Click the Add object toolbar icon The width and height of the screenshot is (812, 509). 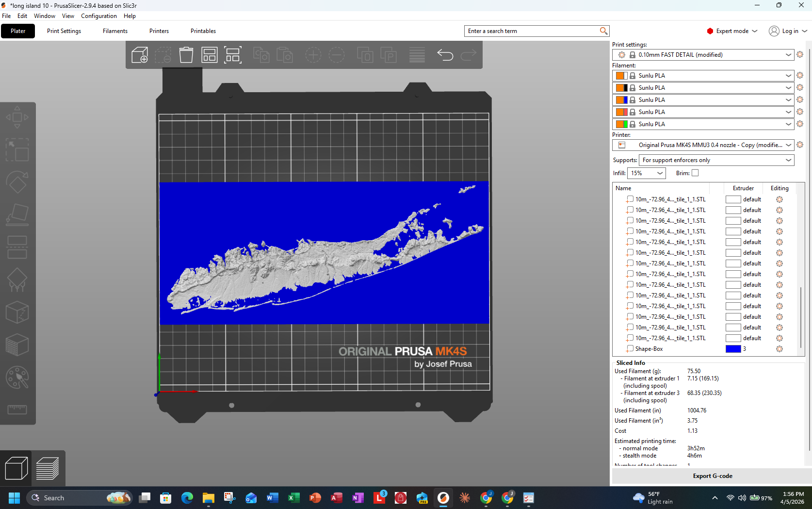click(140, 55)
